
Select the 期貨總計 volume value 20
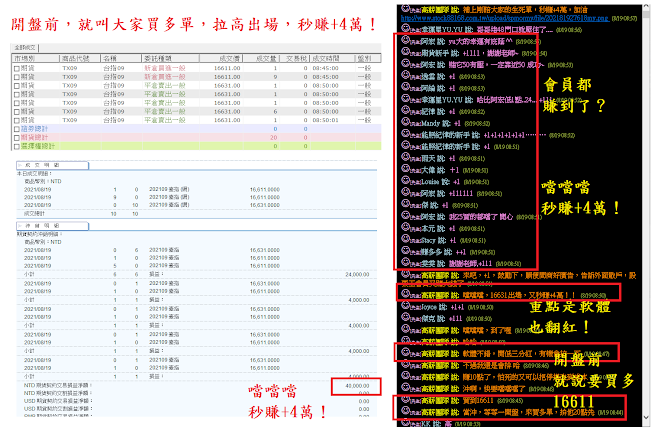click(x=274, y=138)
